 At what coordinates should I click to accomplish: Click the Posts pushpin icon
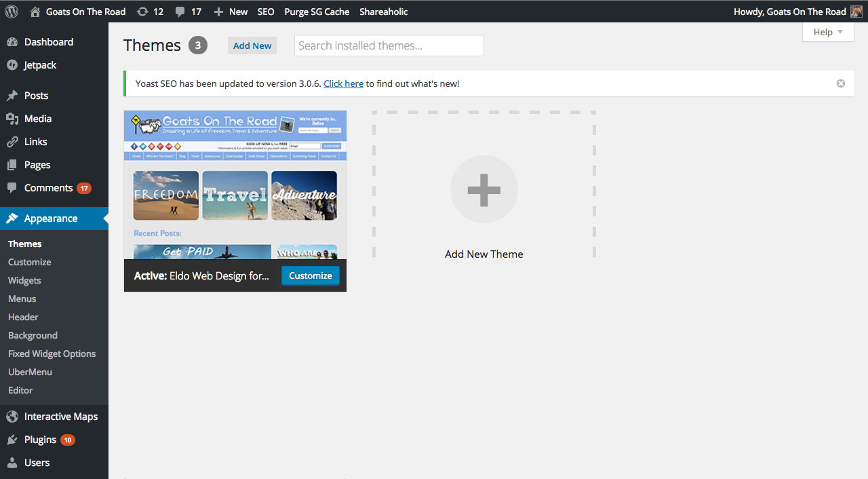point(12,96)
